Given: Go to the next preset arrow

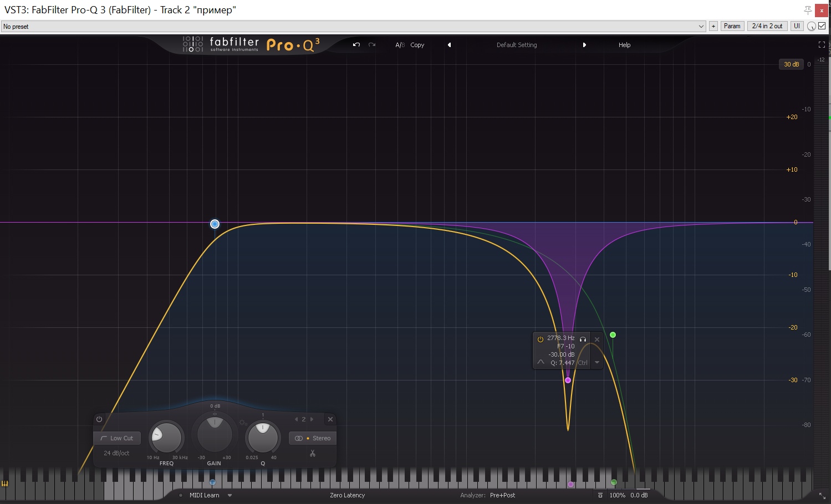Looking at the screenshot, I should [584, 45].
